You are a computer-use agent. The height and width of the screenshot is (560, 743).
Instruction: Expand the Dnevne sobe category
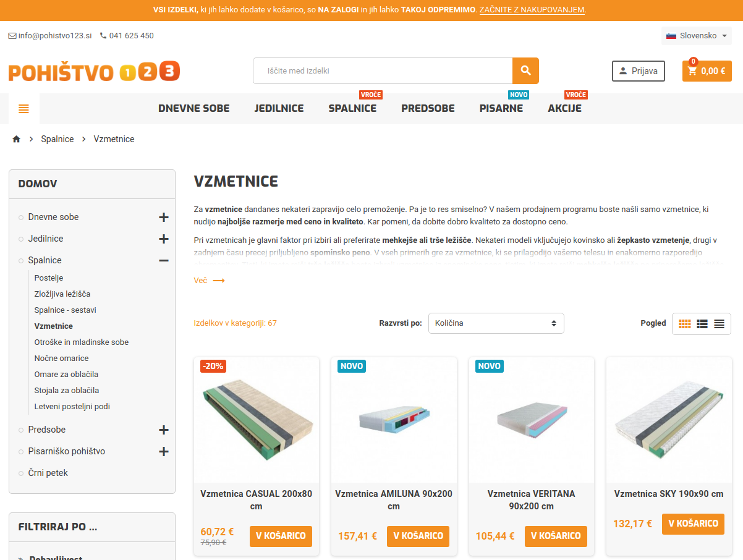(164, 217)
